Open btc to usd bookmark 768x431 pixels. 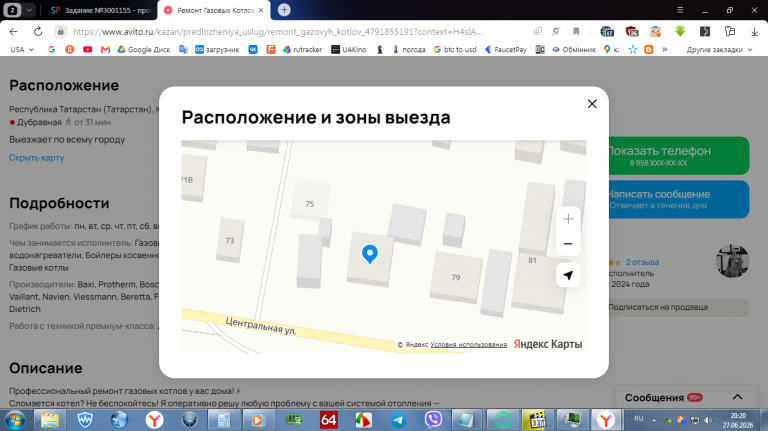[455, 49]
